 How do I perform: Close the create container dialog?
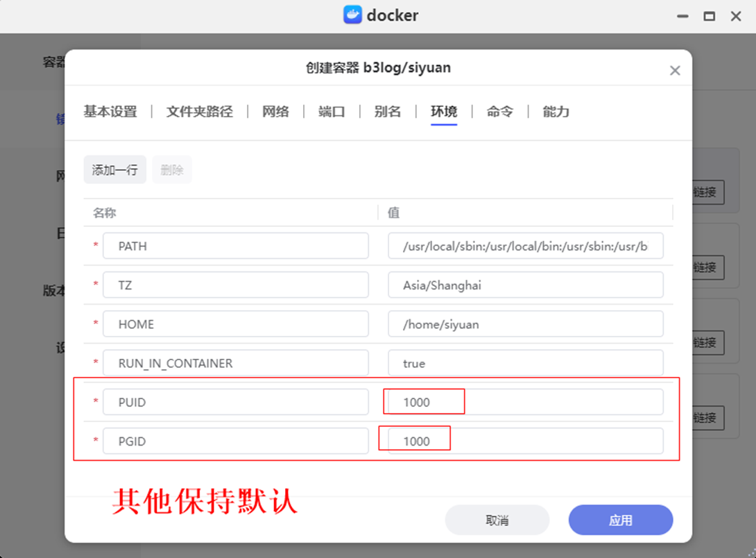pos(675,70)
